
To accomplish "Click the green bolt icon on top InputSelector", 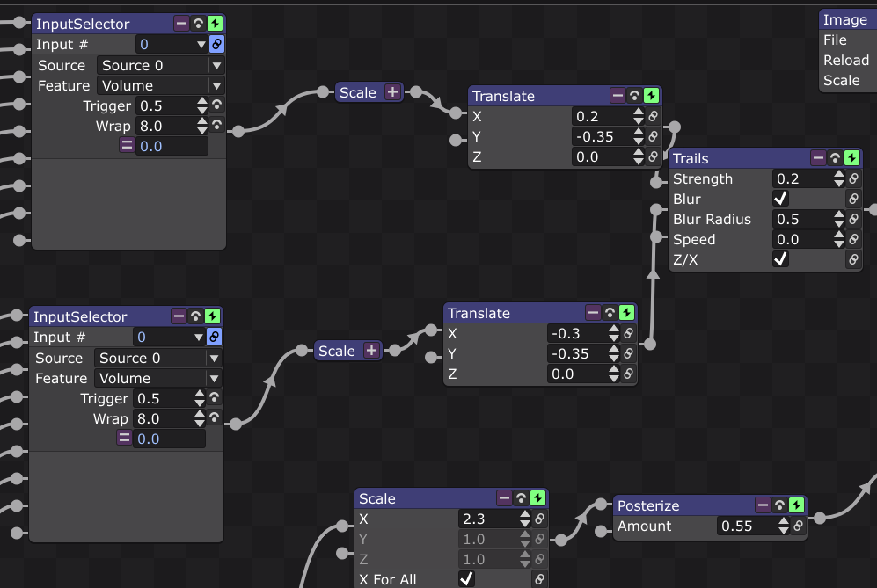I will [215, 24].
